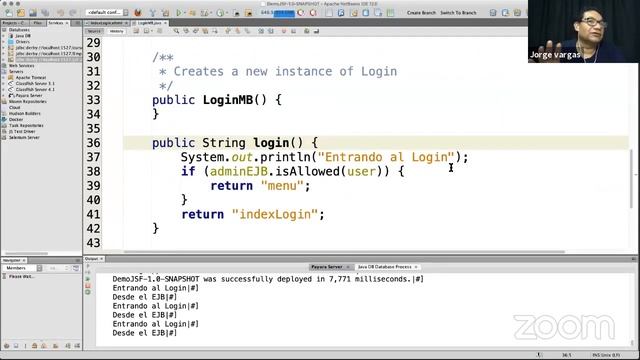Click the Redo toolbar icon

(73, 13)
